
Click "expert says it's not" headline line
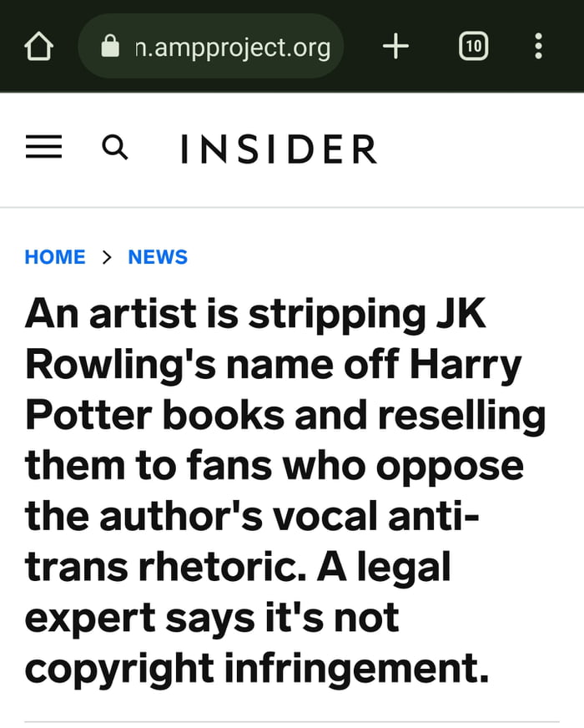212,619
